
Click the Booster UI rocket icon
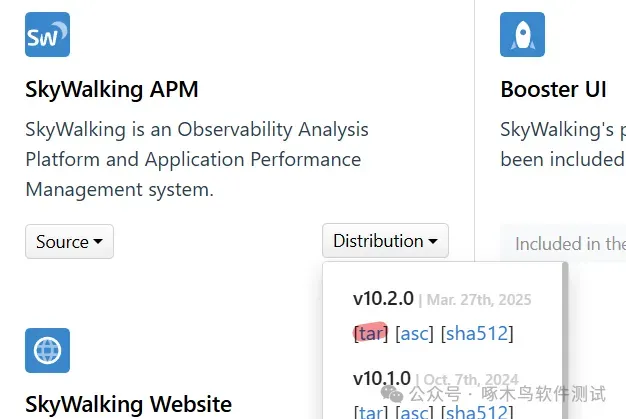coord(522,35)
